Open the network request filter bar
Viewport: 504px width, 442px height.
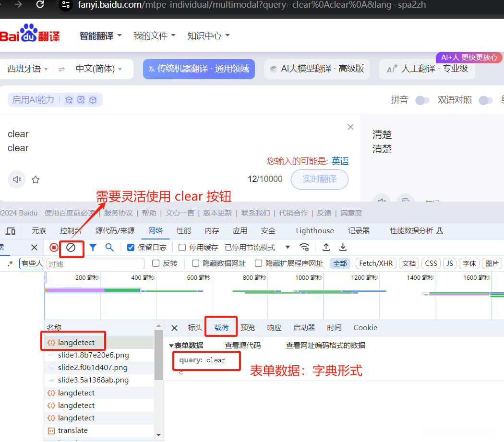coord(93,247)
